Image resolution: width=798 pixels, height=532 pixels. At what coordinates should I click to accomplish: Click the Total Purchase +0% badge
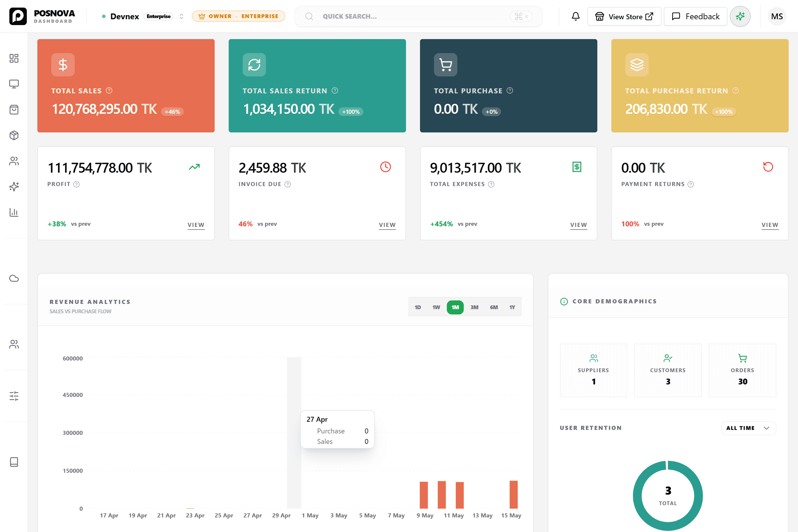click(x=492, y=112)
